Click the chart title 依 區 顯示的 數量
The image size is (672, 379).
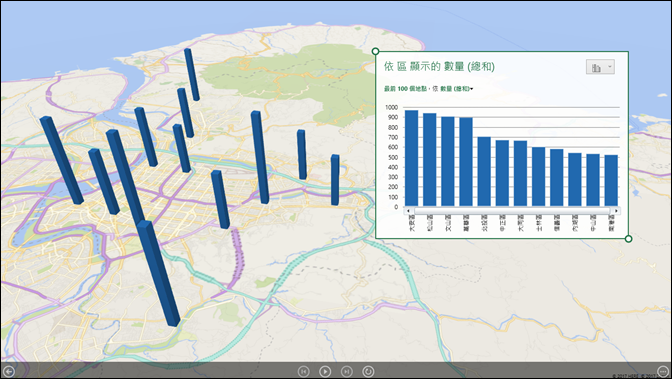439,66
